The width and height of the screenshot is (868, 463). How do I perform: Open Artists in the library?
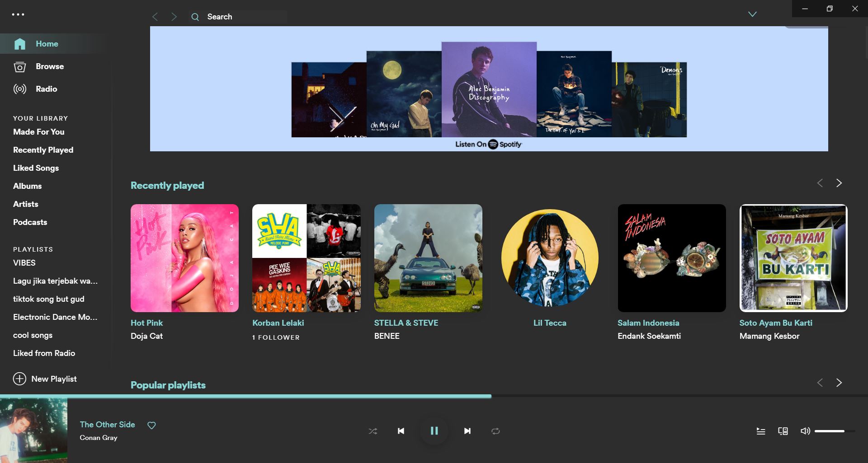[26, 204]
